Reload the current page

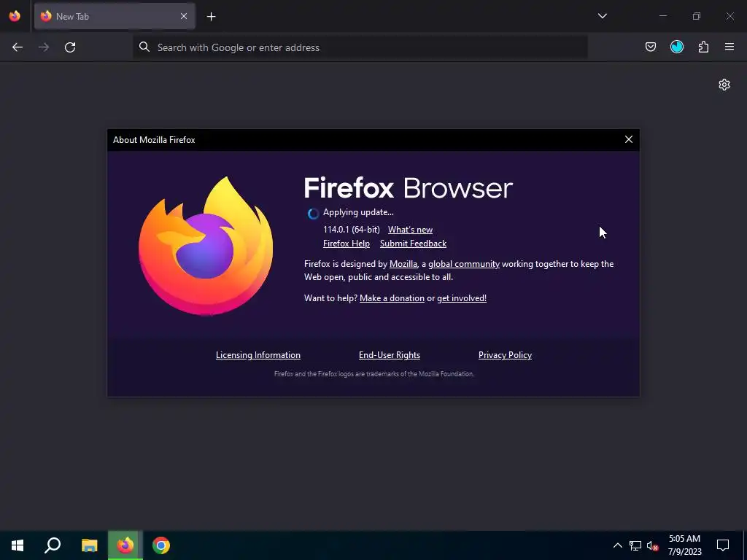pos(70,47)
